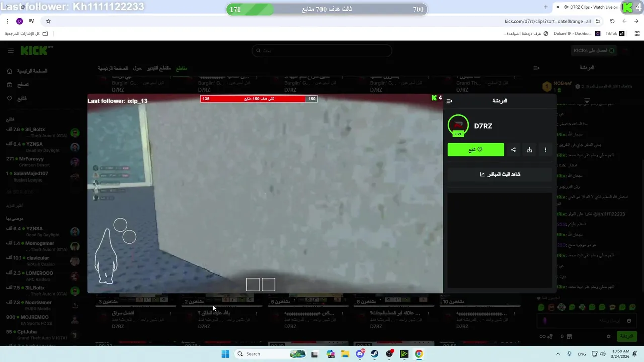Bookmark this page with the star icon
The image size is (644, 362).
pos(48,21)
